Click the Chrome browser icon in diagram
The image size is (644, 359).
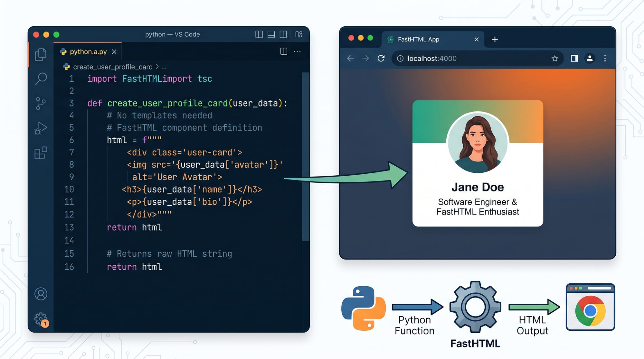click(591, 307)
